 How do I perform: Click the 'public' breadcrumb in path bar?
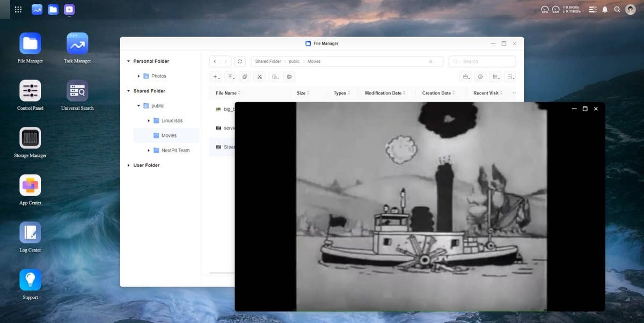294,61
